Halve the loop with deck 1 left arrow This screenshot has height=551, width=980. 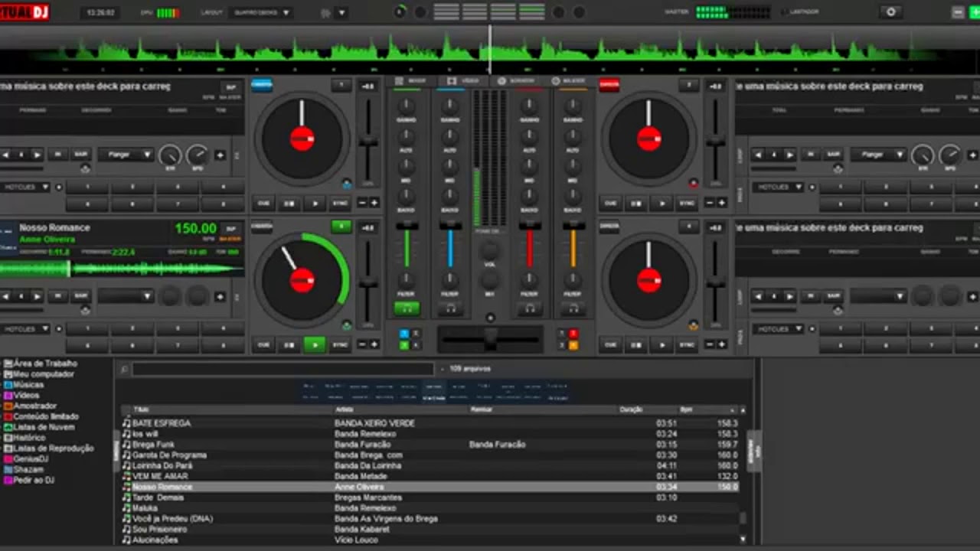pyautogui.click(x=6, y=155)
